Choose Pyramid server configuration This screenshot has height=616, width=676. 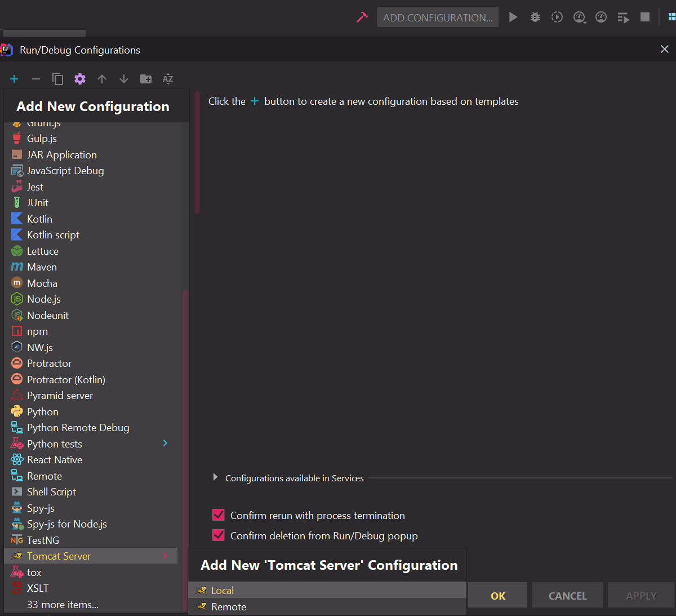click(x=91, y=396)
